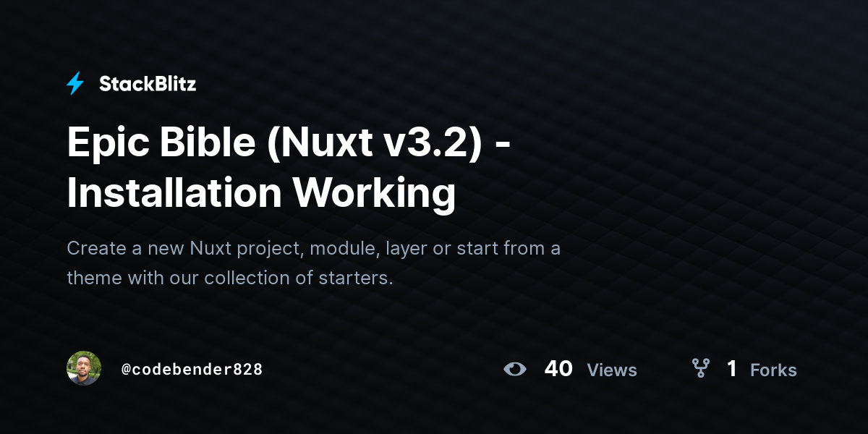This screenshot has height=434, width=868.
Task: Click the StackBlitz lightning bolt icon
Action: pos(75,84)
